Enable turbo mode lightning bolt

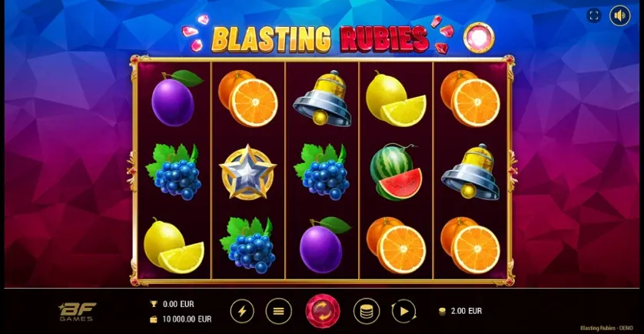tap(242, 312)
